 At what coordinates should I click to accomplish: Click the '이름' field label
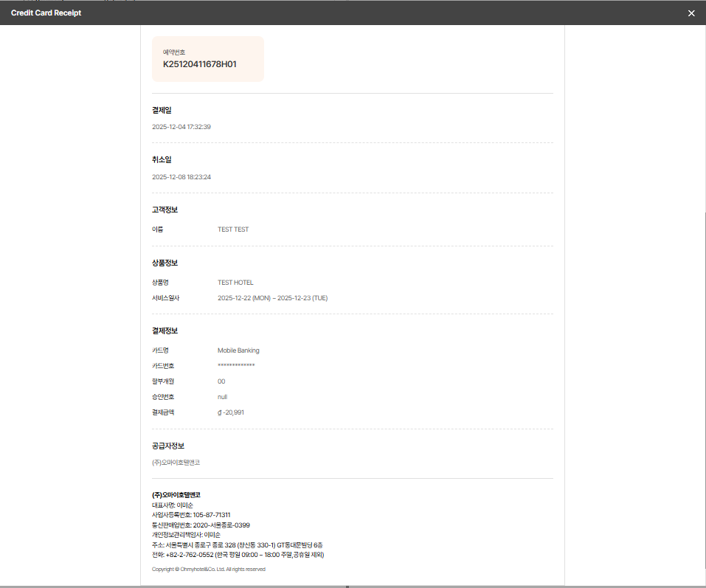coord(158,229)
